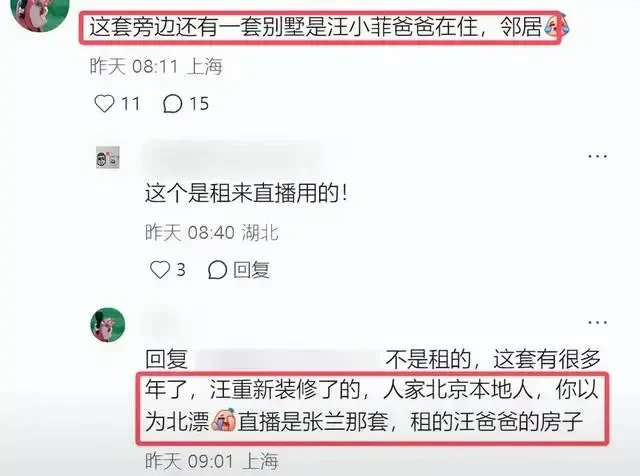Open the three-dot menu of the 09:01 reply

click(x=598, y=322)
